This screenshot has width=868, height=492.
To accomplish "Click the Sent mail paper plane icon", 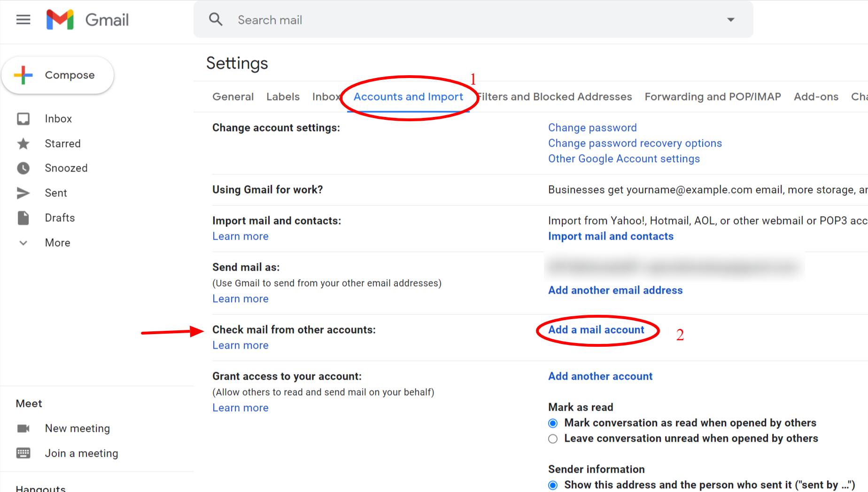I will pos(23,193).
